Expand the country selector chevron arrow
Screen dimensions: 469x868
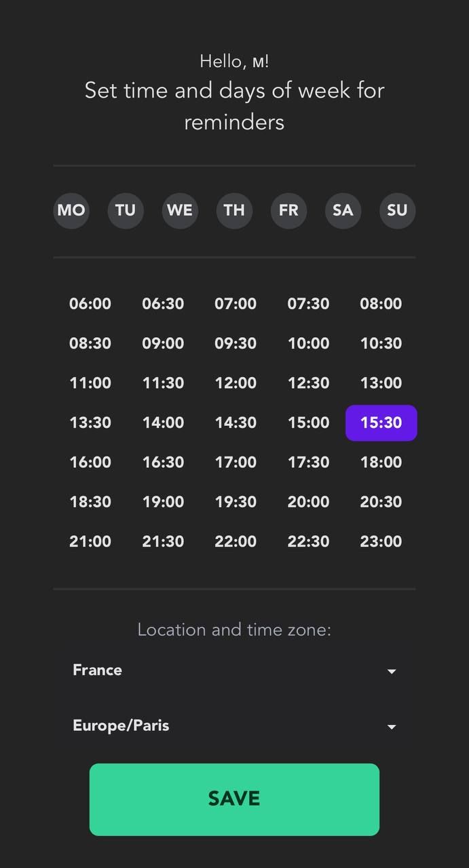tap(392, 671)
